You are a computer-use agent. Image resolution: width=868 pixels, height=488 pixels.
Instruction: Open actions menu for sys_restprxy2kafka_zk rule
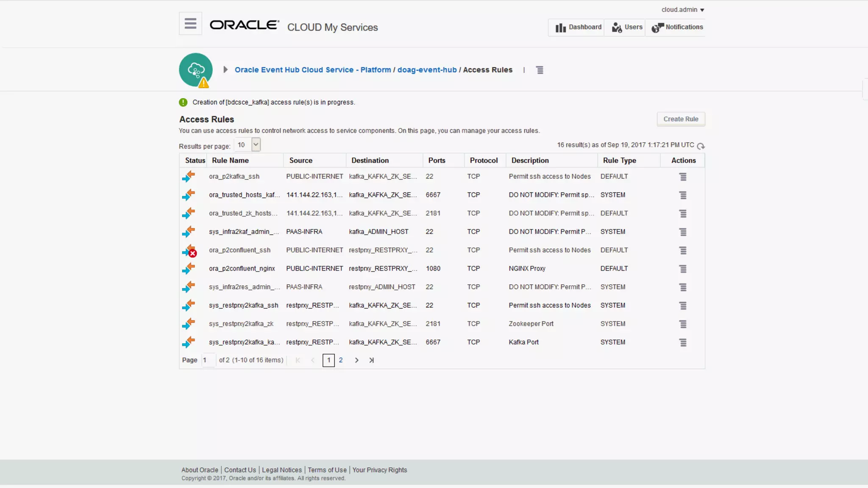pos(683,324)
